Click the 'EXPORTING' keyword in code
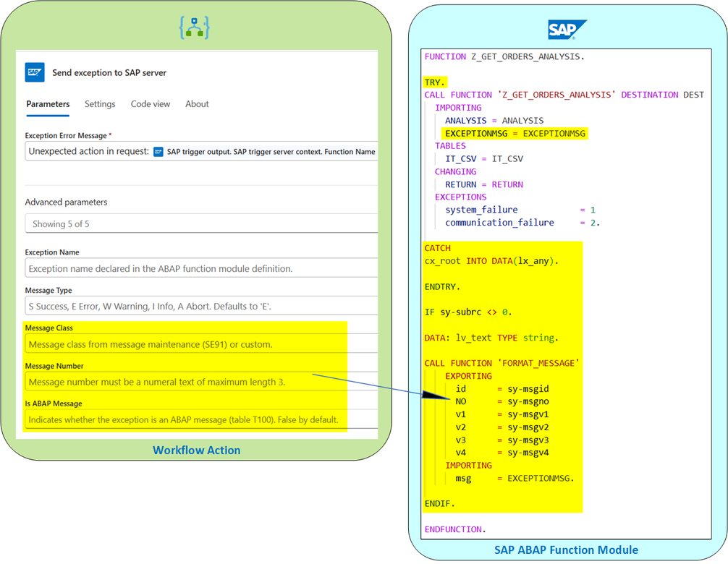The height and width of the screenshot is (564, 728). pos(468,376)
